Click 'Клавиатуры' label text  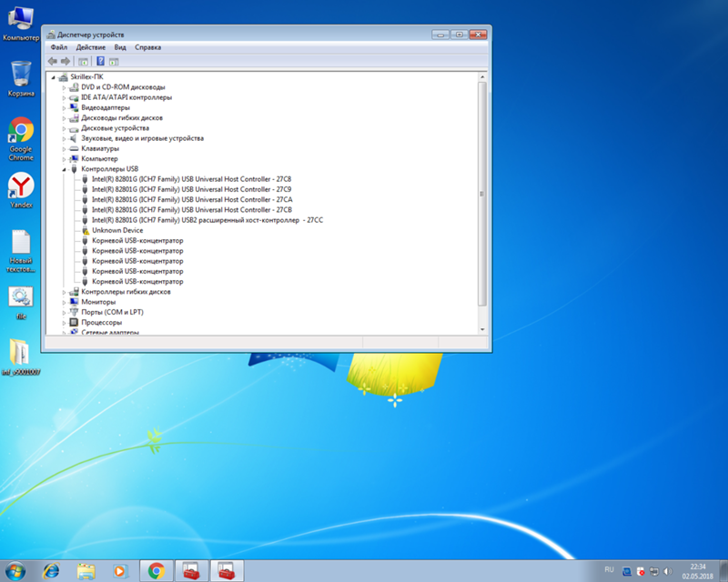click(100, 148)
